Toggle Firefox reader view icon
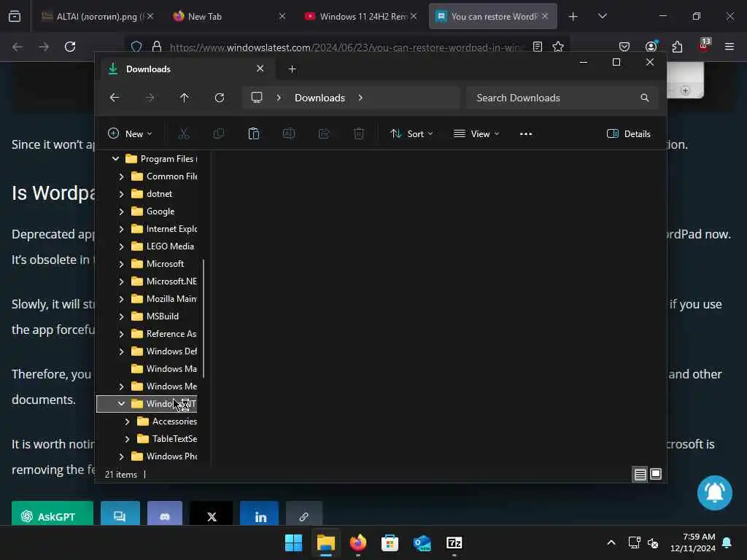Image resolution: width=747 pixels, height=560 pixels. click(x=538, y=47)
